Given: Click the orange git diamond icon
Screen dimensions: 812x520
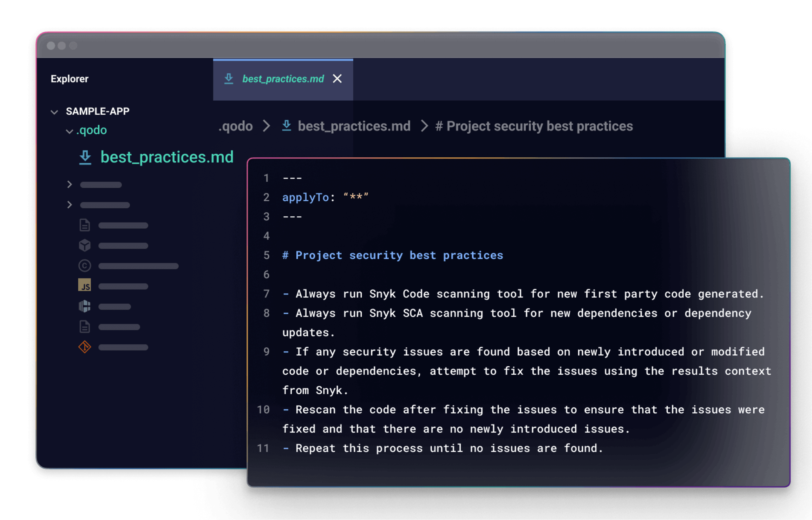Looking at the screenshot, I should (x=84, y=347).
